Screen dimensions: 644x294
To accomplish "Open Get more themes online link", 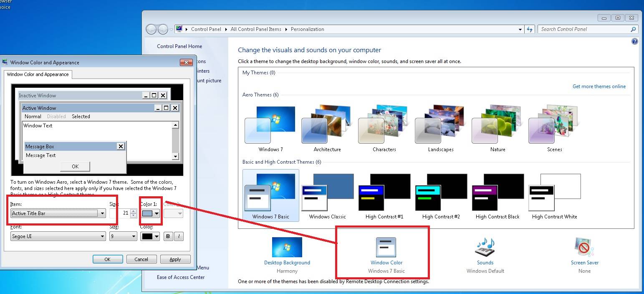I will pos(599,86).
